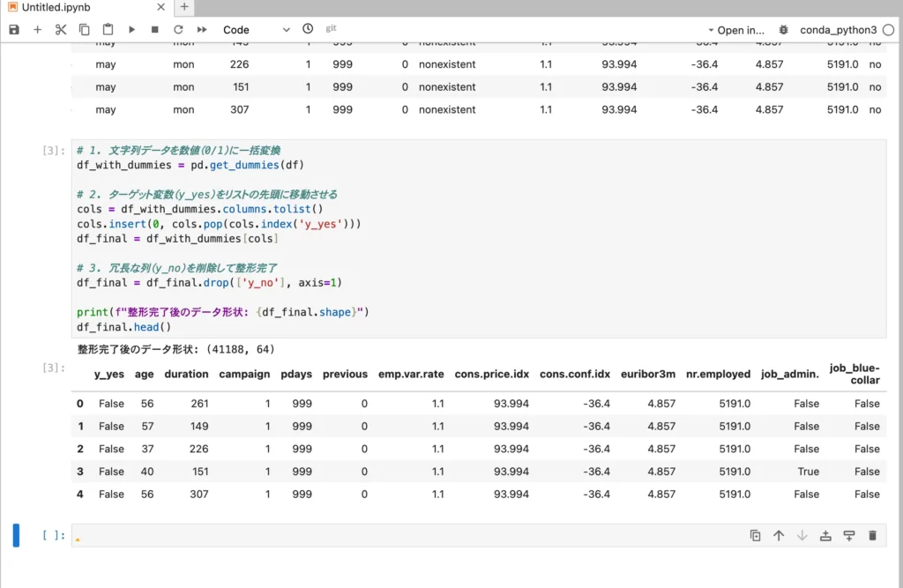This screenshot has width=903, height=588.
Task: Save the notebook with the disk icon
Action: 14,30
